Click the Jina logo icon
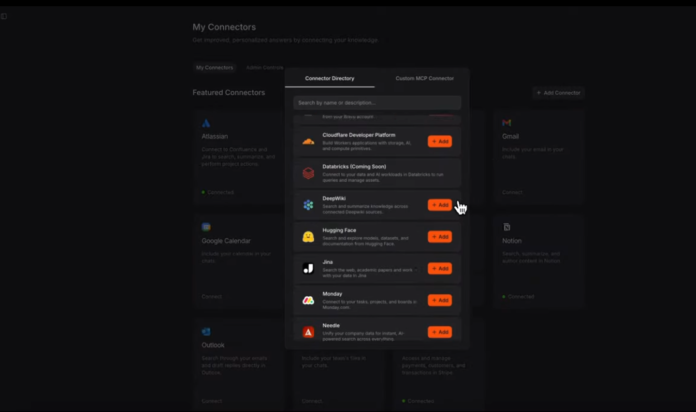This screenshot has width=696, height=412. (x=308, y=269)
